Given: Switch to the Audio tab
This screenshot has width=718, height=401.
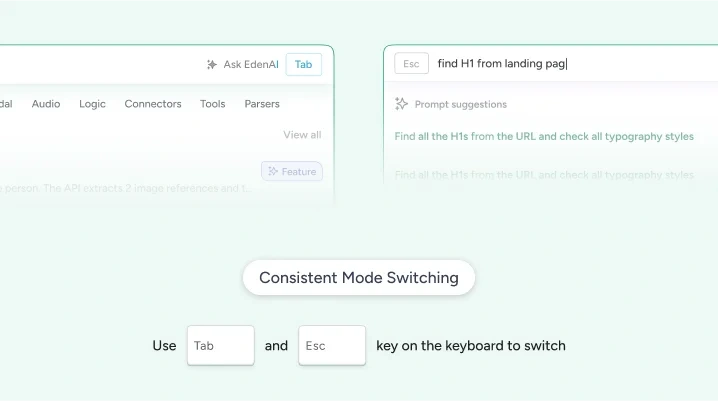Looking at the screenshot, I should (x=46, y=104).
